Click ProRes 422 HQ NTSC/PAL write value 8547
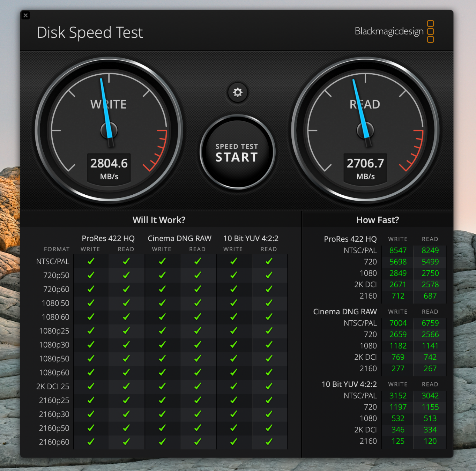 coord(398,251)
